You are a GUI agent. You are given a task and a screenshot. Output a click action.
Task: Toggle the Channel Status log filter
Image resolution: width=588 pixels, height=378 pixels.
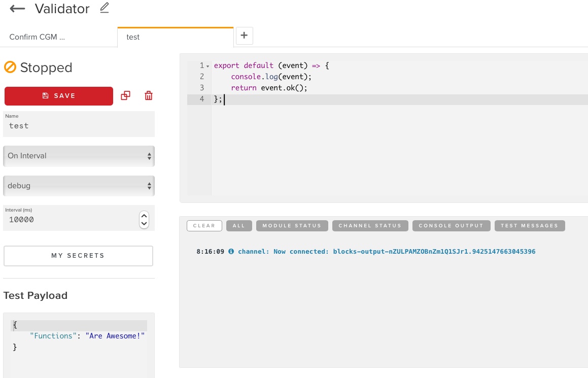370,226
